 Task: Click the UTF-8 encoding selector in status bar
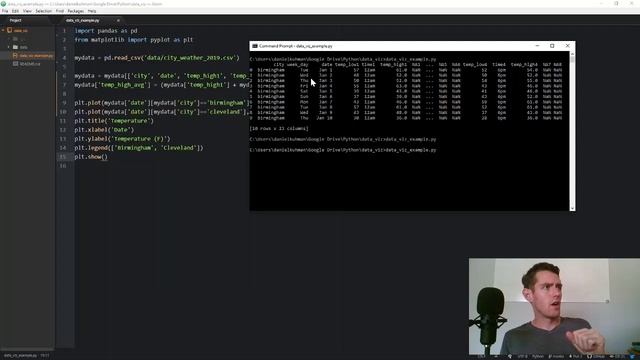522,356
